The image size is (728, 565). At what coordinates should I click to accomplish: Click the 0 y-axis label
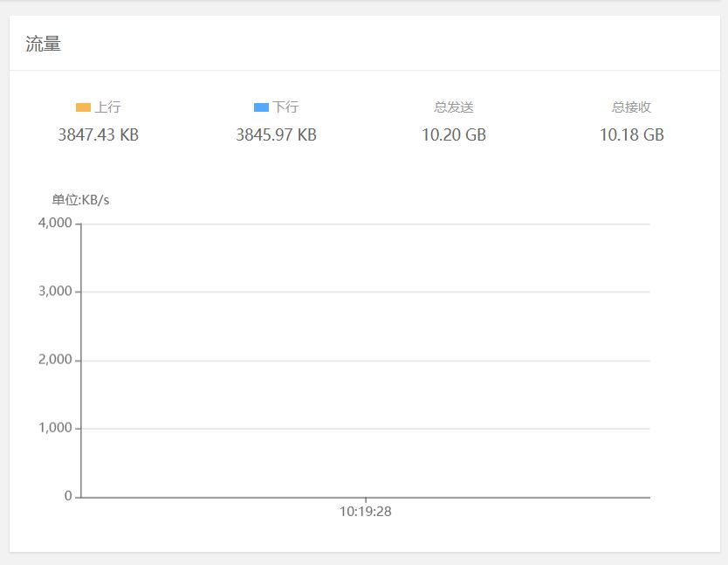pos(68,496)
